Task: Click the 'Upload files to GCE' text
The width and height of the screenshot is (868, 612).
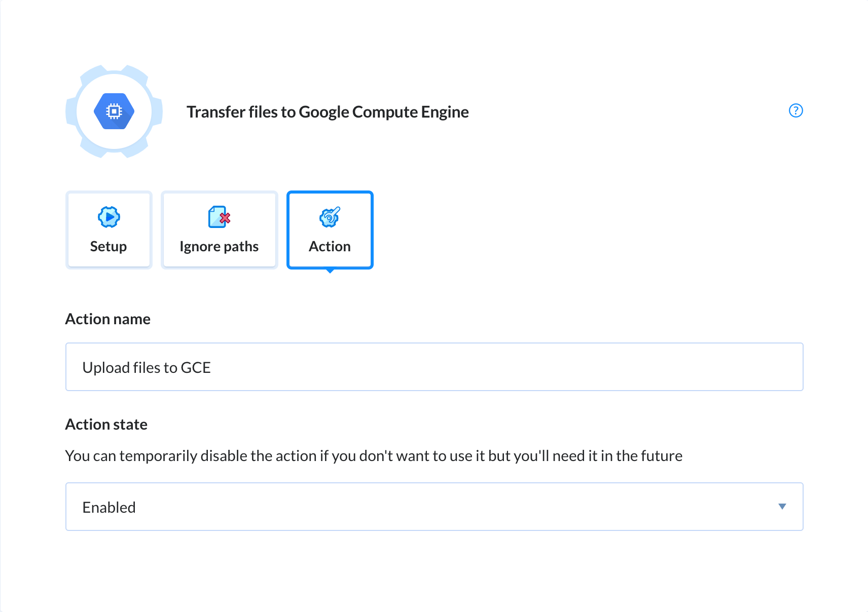Action: click(147, 368)
